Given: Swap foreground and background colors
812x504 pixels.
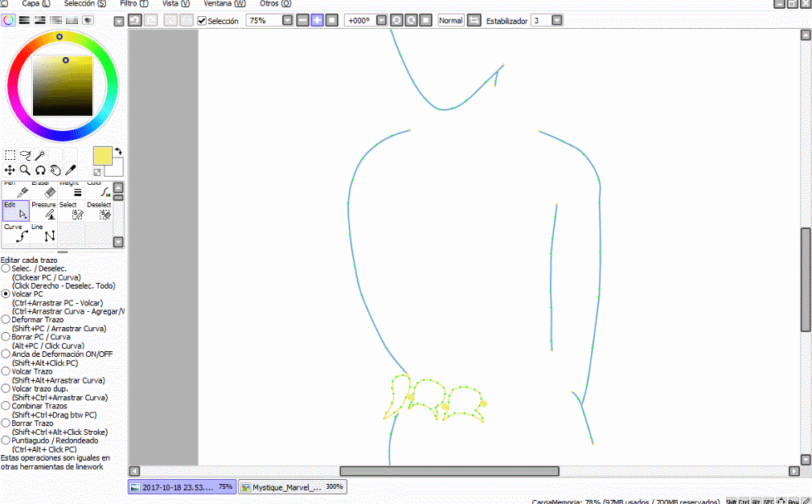Looking at the screenshot, I should tap(119, 151).
